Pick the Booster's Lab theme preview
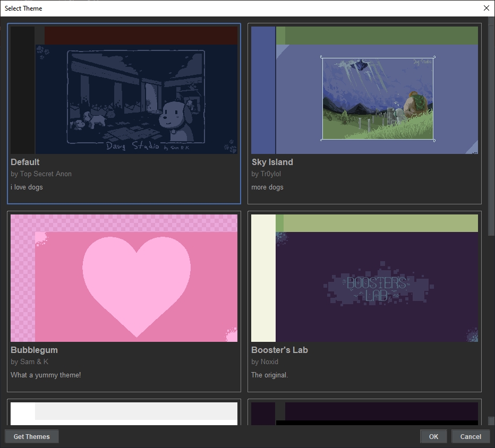The image size is (495, 448). point(364,278)
